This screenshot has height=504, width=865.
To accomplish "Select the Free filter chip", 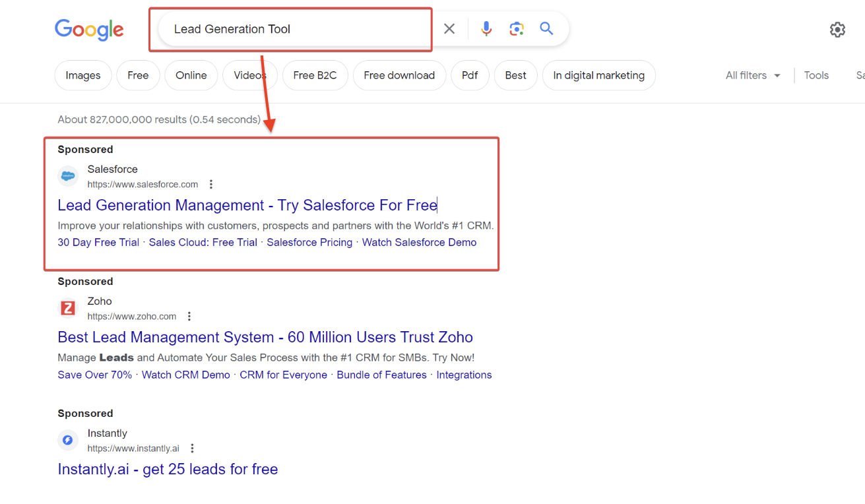I will (x=138, y=75).
